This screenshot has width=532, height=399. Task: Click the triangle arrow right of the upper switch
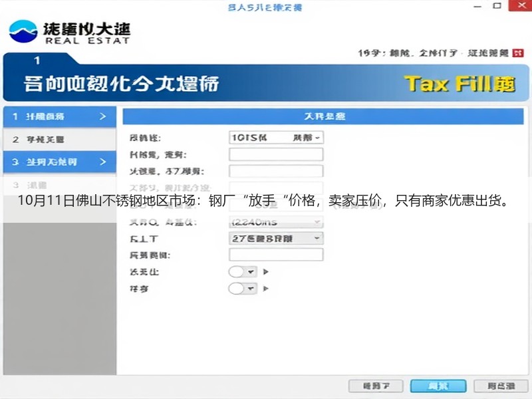(265, 272)
